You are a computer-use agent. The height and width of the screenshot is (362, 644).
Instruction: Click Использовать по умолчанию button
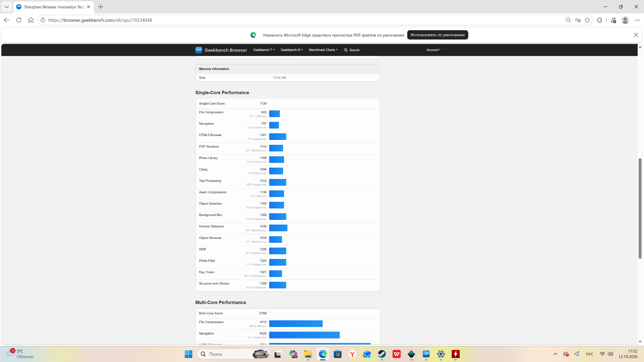click(x=437, y=35)
